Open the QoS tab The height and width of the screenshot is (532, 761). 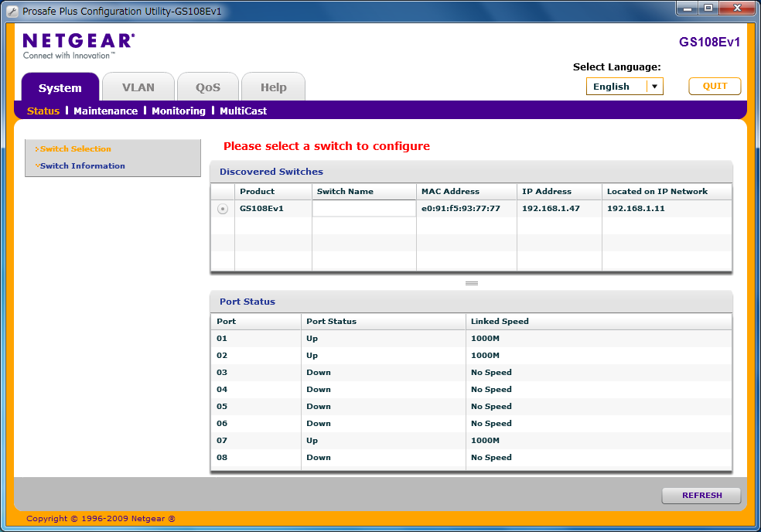(x=207, y=87)
